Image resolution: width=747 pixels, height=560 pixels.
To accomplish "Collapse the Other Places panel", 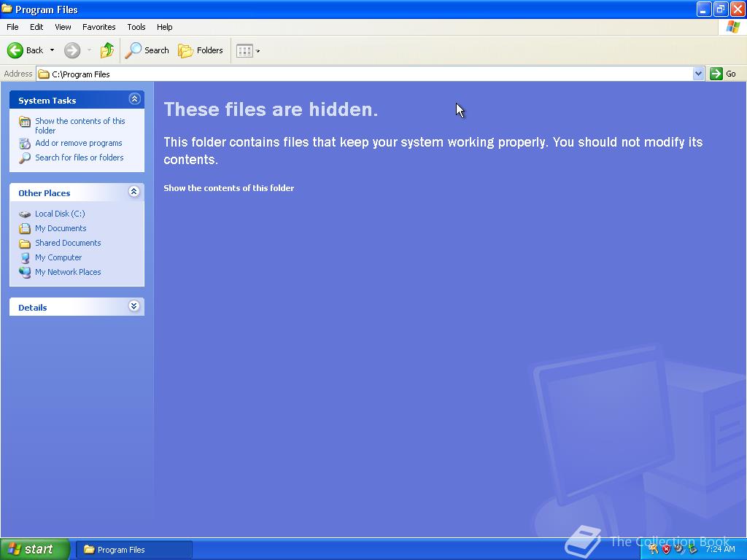I will click(x=134, y=192).
